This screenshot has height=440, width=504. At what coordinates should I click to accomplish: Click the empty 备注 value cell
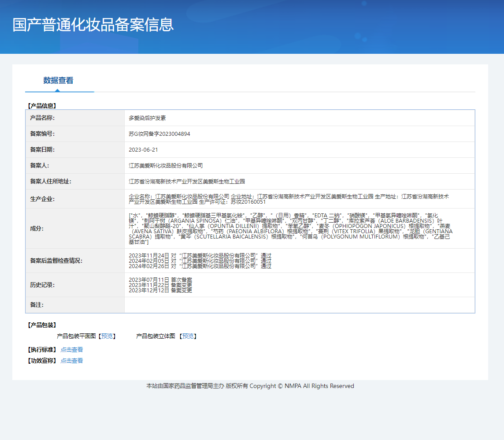coord(299,305)
